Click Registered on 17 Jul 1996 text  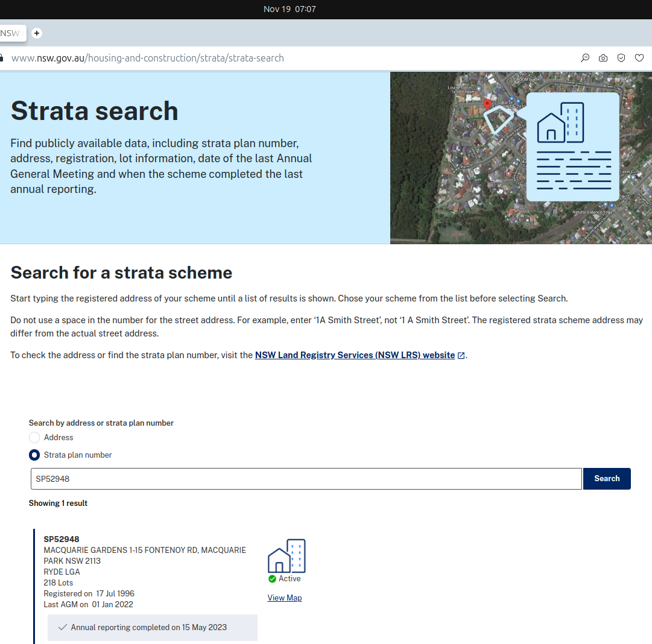pos(89,593)
